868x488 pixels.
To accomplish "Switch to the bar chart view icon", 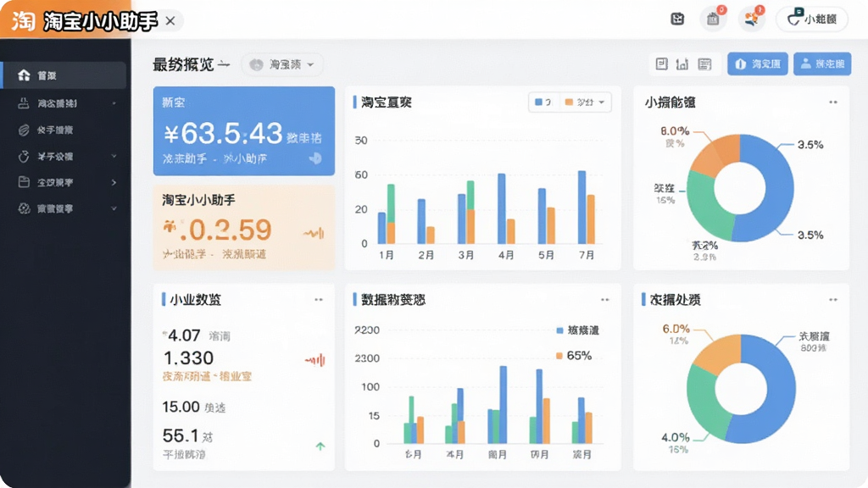I will click(x=682, y=64).
